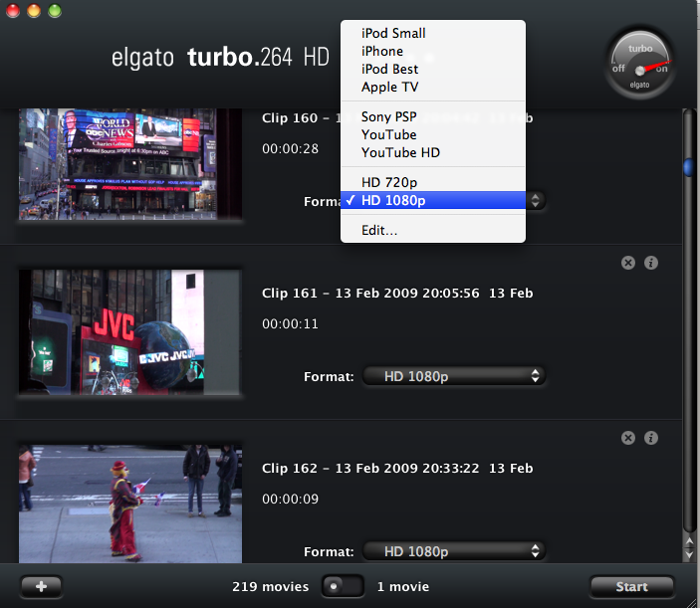This screenshot has height=608, width=700.
Task: Toggle the 219 movies / 1 movie switch
Action: click(343, 586)
